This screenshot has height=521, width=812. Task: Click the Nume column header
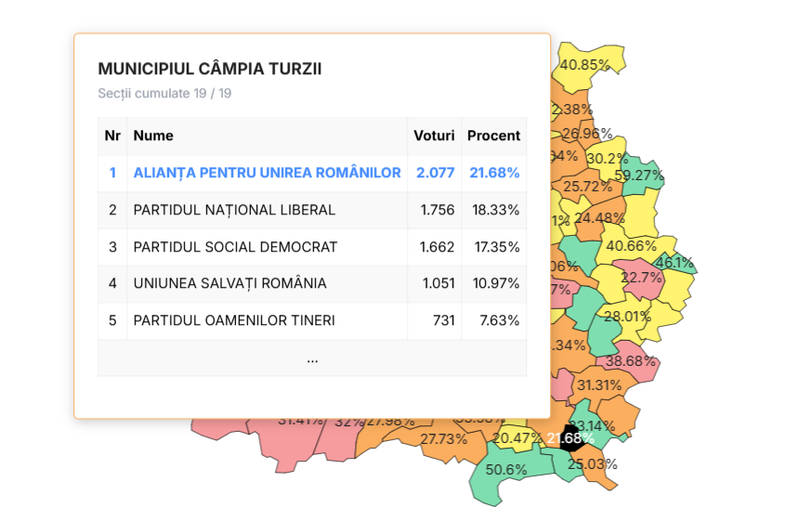point(153,136)
